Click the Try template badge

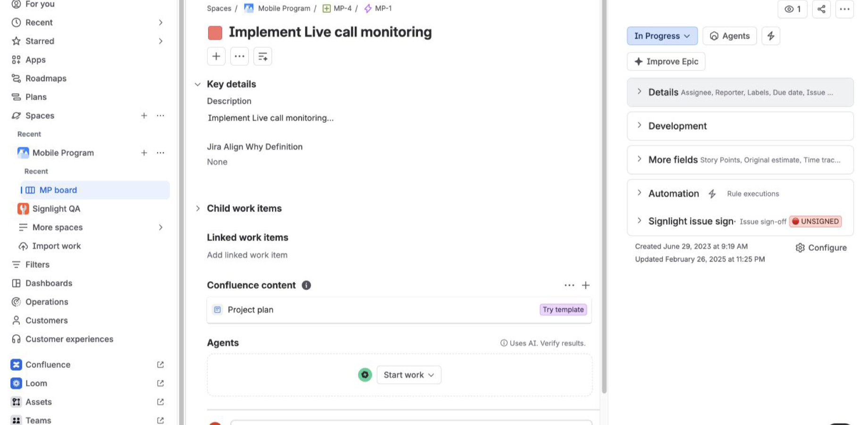tap(563, 310)
